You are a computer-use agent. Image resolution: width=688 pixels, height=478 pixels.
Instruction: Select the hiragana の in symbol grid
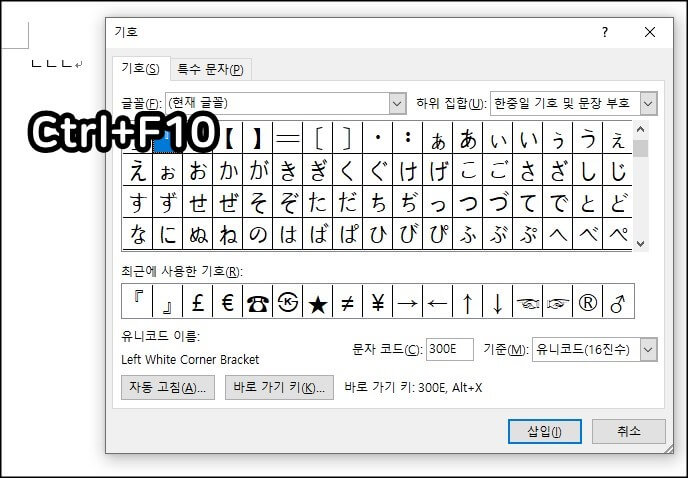[x=258, y=234]
